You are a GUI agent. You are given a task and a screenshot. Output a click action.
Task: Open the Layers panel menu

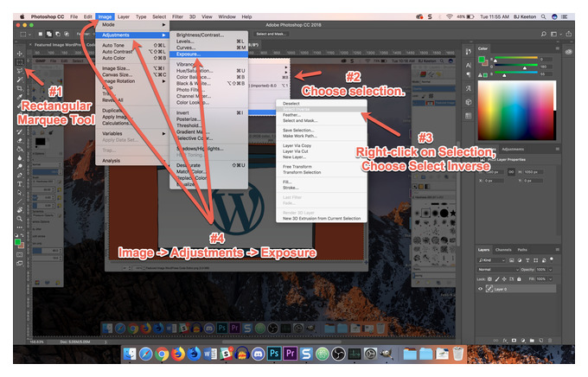click(557, 249)
